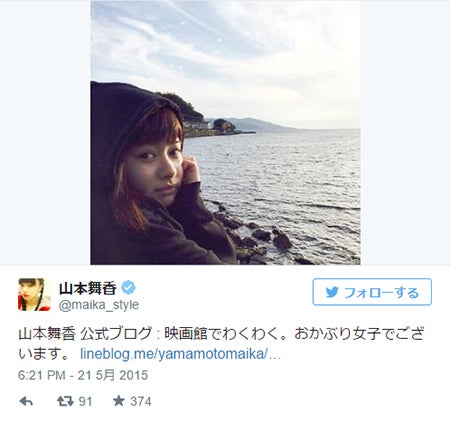The width and height of the screenshot is (450, 422).
Task: Open the lineblog.me/yamamotomaika link
Action: (180, 354)
